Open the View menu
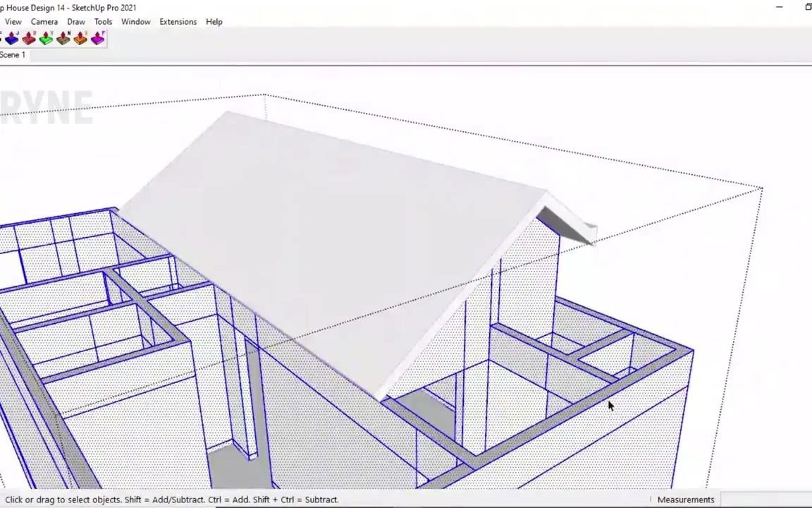Image resolution: width=812 pixels, height=508 pixels. pos(13,21)
